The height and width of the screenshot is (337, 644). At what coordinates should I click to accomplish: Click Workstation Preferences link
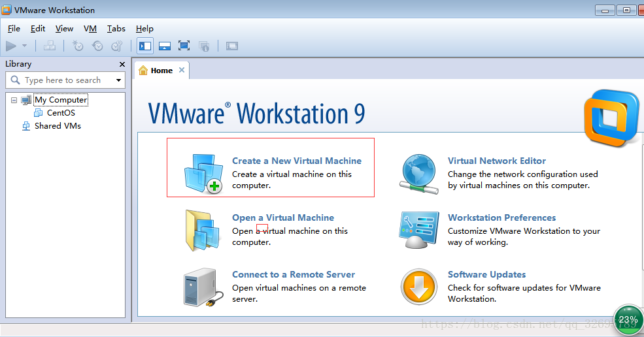tap(501, 217)
